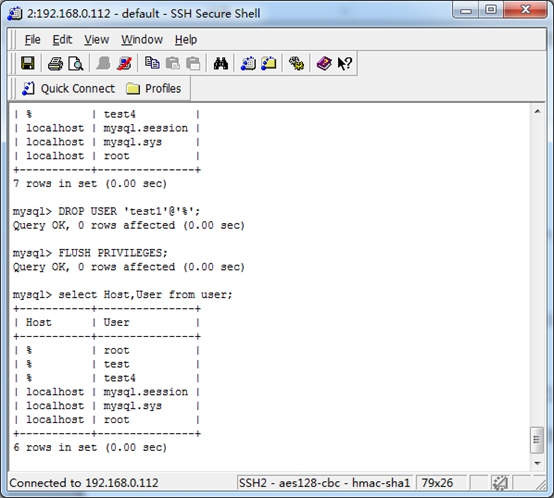This screenshot has width=554, height=498.
Task: Click the Print icon in toolbar
Action: coord(55,64)
